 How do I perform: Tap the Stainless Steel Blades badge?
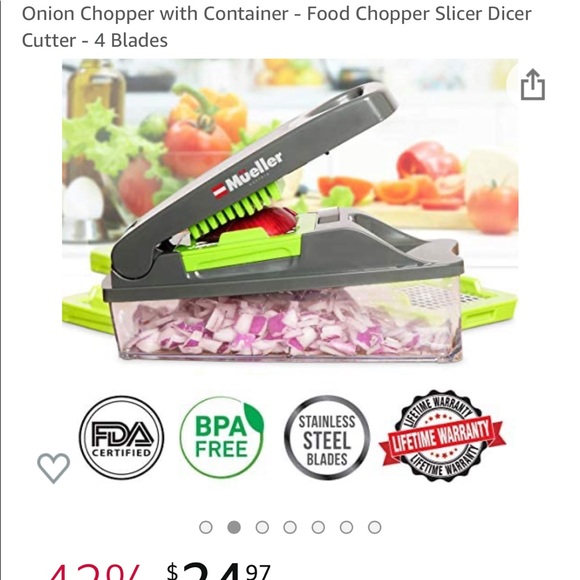pyautogui.click(x=327, y=438)
